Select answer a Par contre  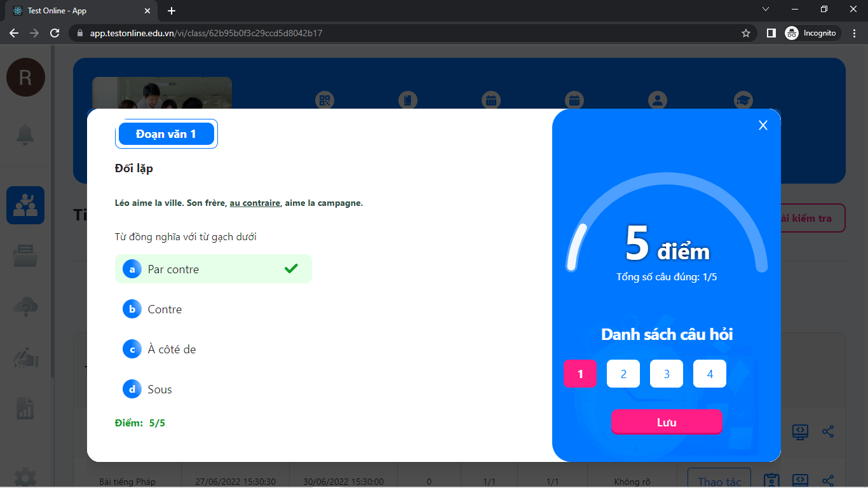click(x=214, y=269)
